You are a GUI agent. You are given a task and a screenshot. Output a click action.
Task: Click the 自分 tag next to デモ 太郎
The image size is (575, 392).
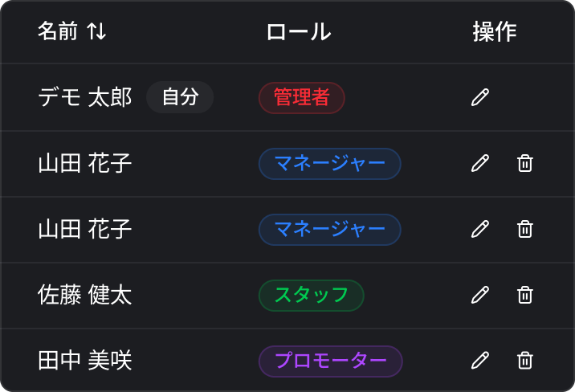[x=180, y=98]
